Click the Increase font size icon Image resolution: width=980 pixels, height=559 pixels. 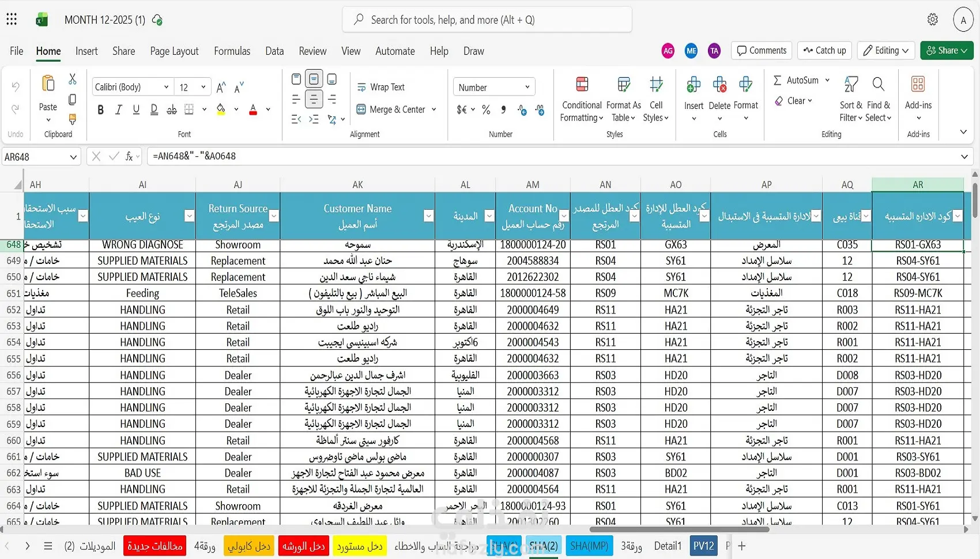tap(221, 88)
